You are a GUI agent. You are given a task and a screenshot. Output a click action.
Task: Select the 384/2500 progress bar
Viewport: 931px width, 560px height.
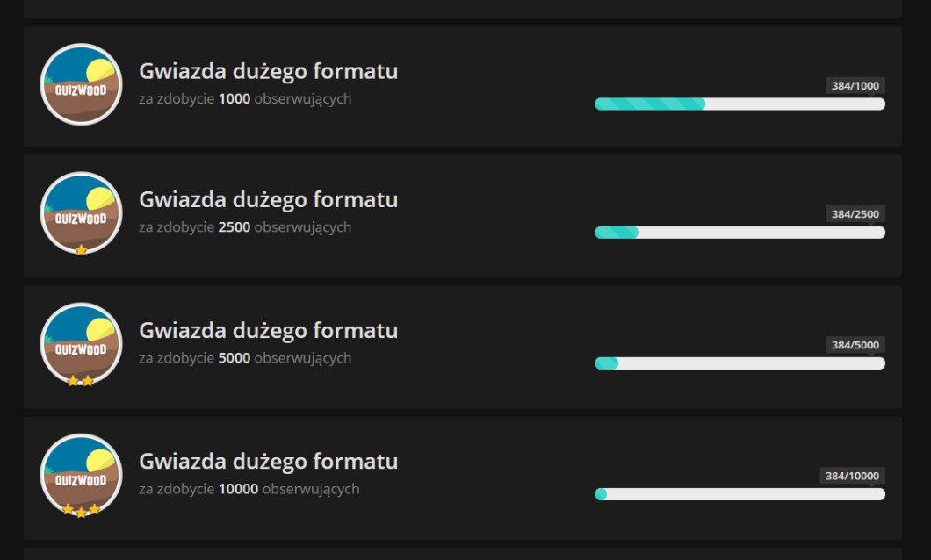(740, 233)
